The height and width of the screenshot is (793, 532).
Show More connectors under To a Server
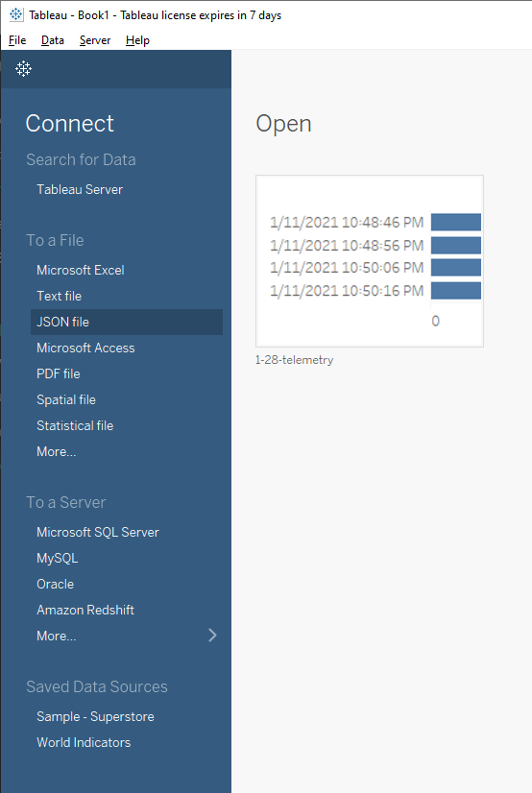coord(56,636)
